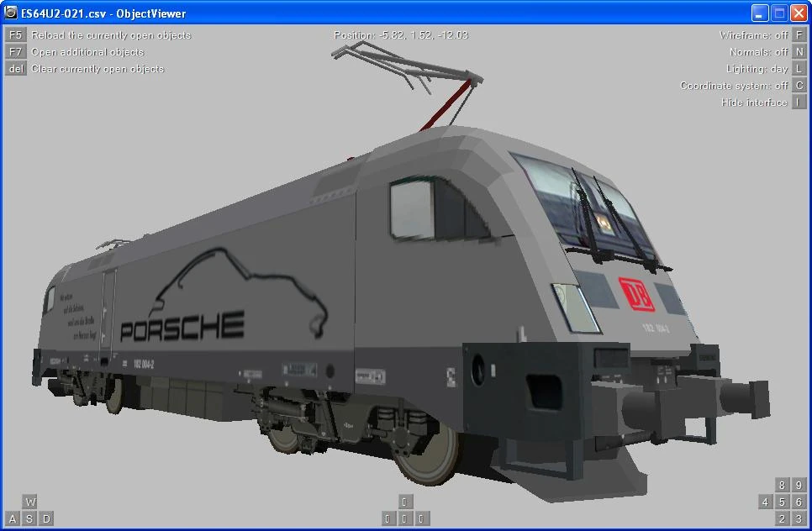Click the 'Wireframe: off' status text
This screenshot has width=812, height=531.
[x=753, y=35]
